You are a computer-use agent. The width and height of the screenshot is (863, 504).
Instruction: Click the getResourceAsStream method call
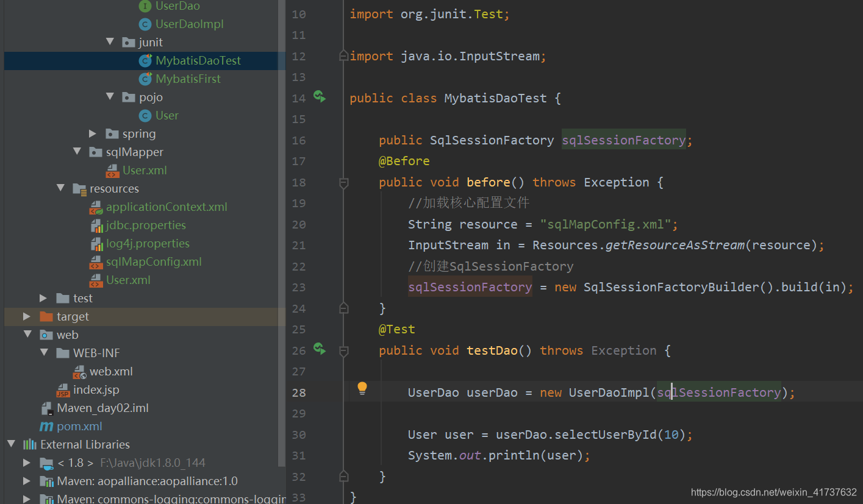pos(675,245)
